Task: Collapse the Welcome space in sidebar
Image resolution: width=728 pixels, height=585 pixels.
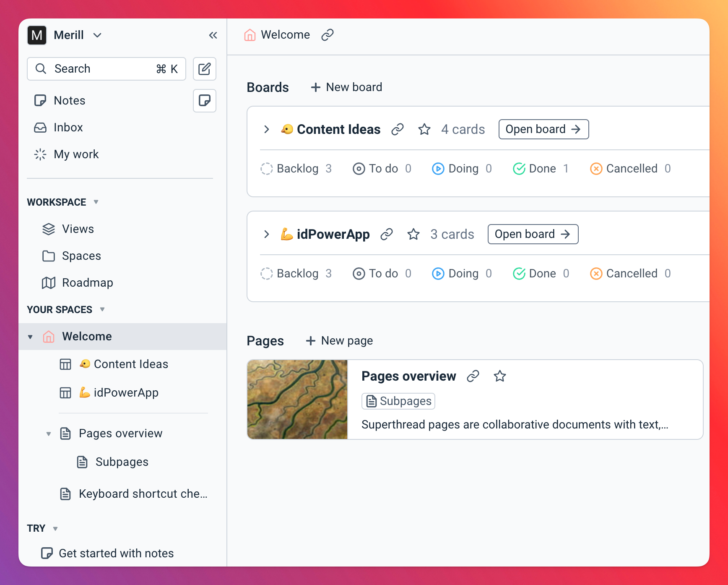Action: (30, 336)
